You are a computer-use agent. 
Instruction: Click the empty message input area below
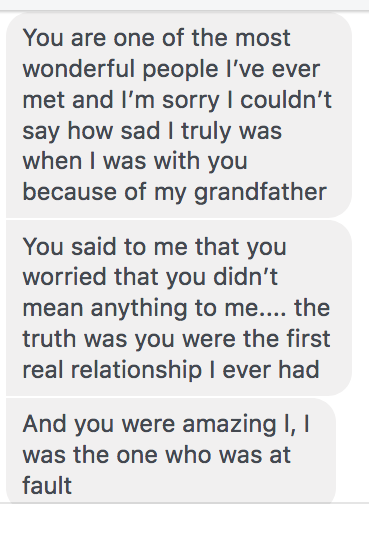click(x=184, y=518)
